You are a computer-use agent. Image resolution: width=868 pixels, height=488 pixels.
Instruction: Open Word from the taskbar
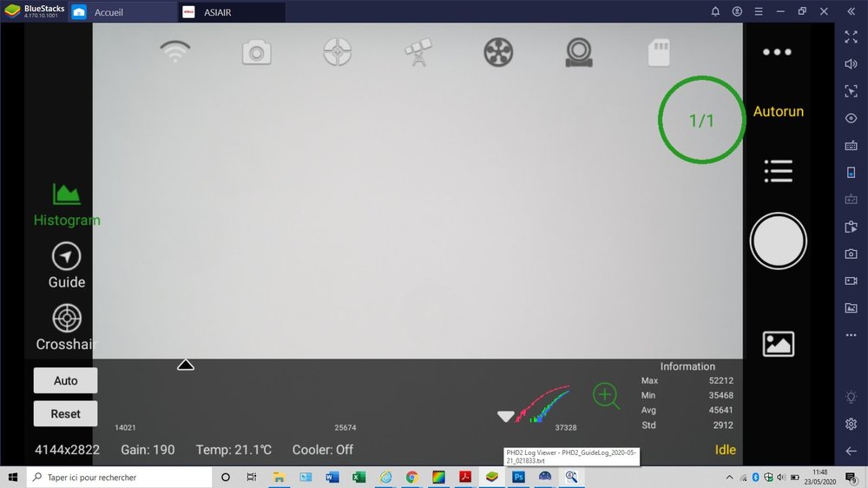332,477
